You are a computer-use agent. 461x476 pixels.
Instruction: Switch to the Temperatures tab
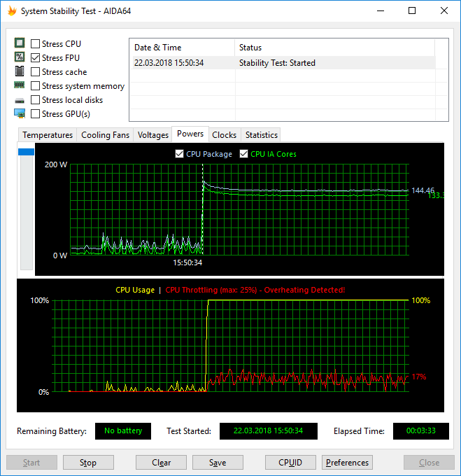[48, 135]
